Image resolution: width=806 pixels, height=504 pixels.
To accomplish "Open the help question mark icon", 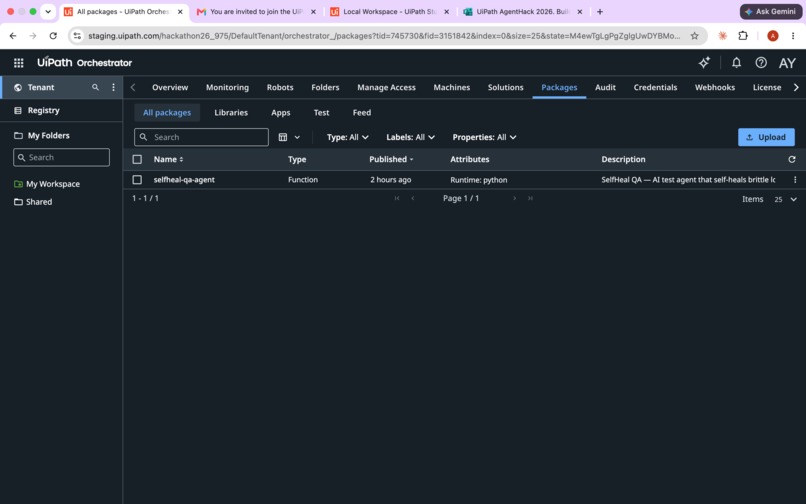I will coord(761,63).
